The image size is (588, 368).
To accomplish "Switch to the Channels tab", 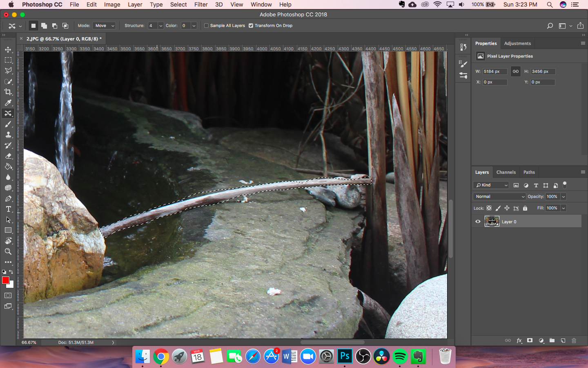I will tap(506, 172).
